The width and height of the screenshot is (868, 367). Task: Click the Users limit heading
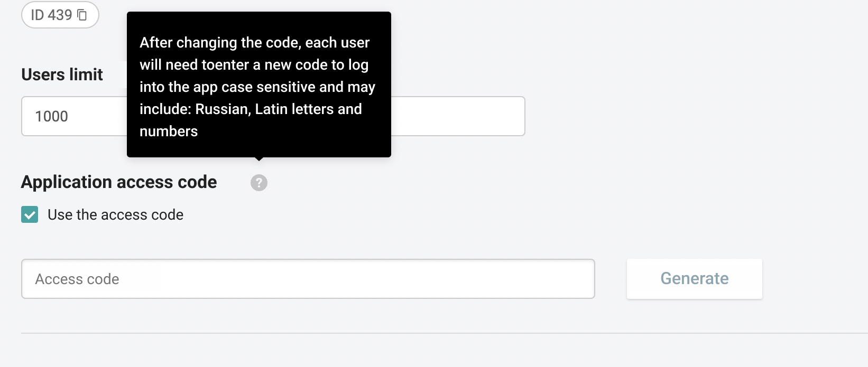(x=61, y=74)
